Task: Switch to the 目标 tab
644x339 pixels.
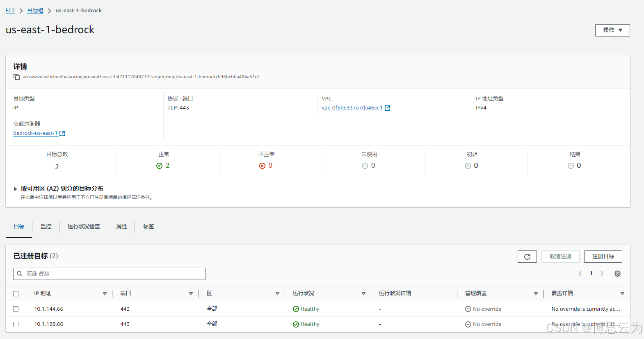Action: 19,226
